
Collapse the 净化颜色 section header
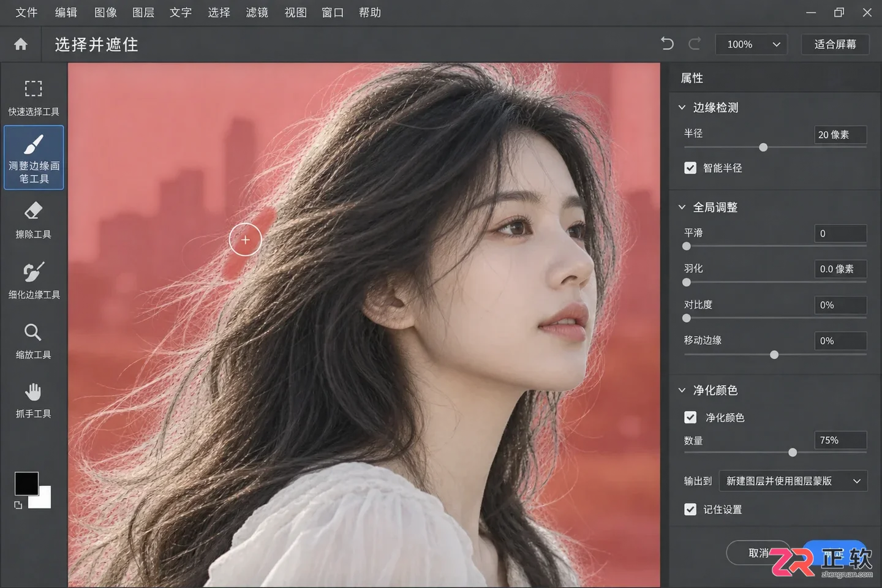coord(682,390)
